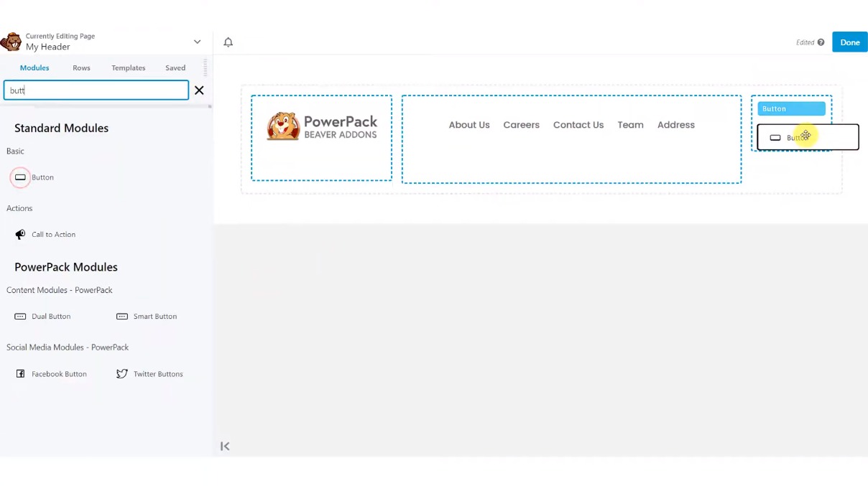Screen dimensions: 868x486
Task: Clear the search field with the X icon
Action: [x=199, y=90]
